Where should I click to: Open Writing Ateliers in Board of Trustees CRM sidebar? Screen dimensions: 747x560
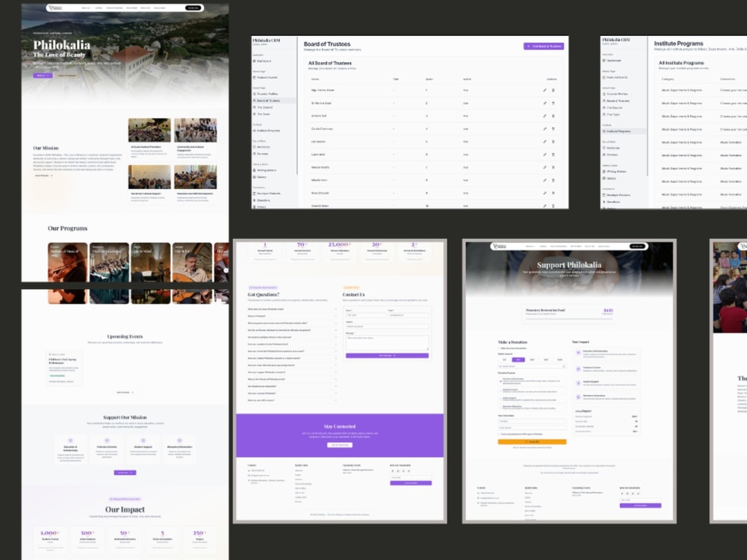[x=266, y=170]
